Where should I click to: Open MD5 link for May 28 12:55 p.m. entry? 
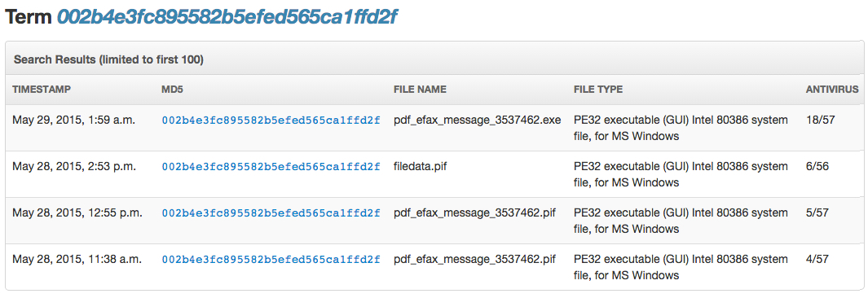[271, 213]
